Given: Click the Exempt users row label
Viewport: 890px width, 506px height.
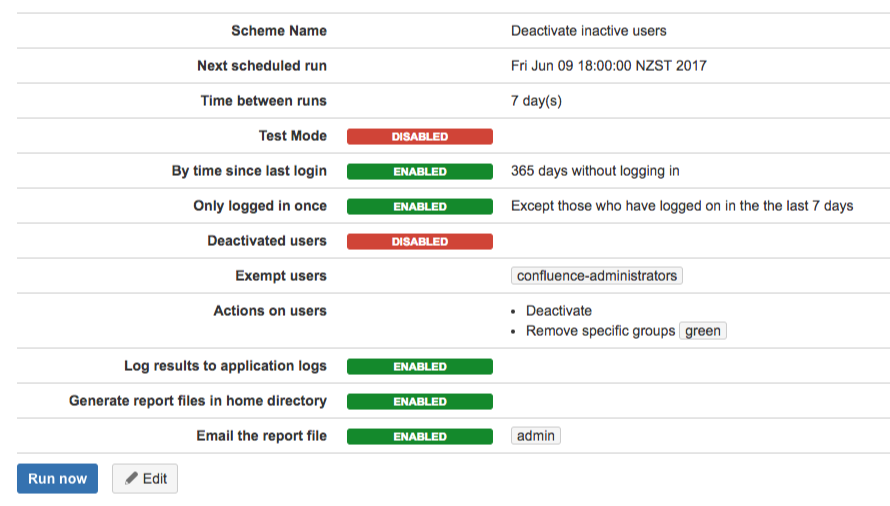Looking at the screenshot, I should pos(281,276).
